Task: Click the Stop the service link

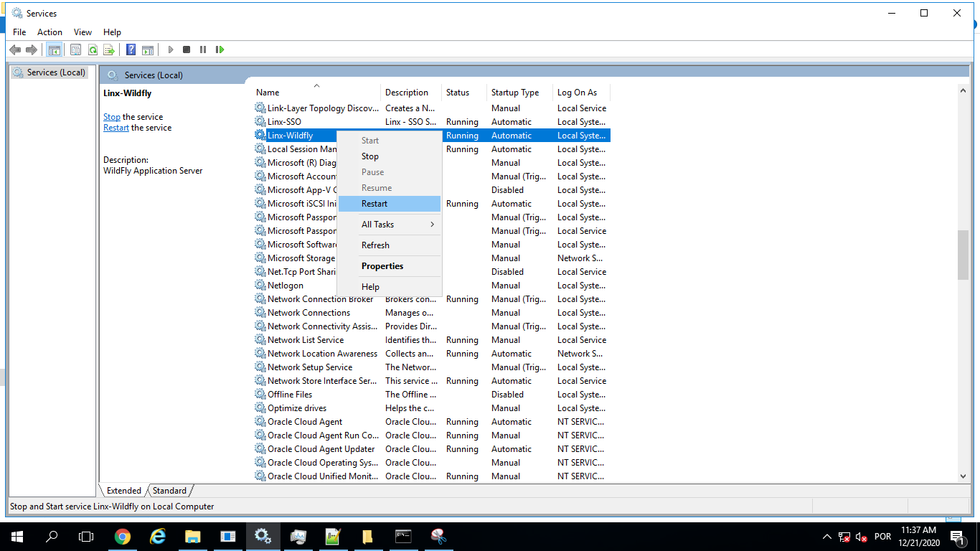Action: coord(112,117)
